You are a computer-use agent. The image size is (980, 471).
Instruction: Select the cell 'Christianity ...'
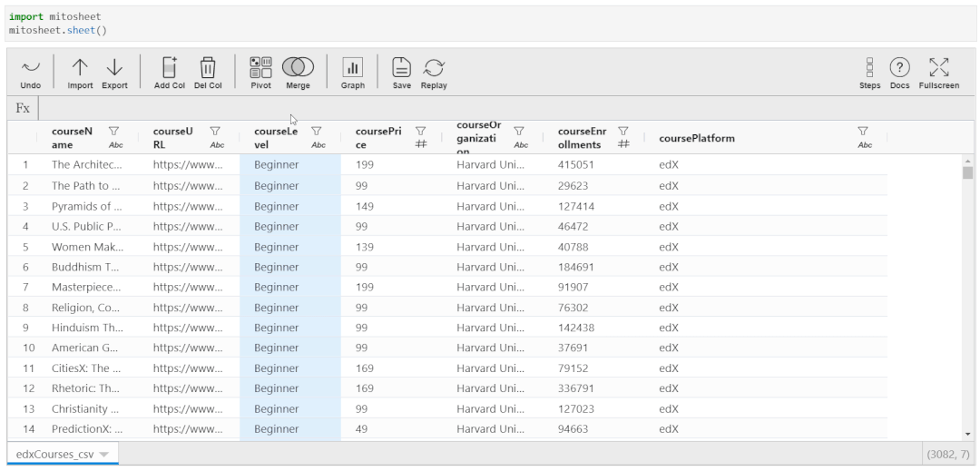pyautogui.click(x=87, y=408)
